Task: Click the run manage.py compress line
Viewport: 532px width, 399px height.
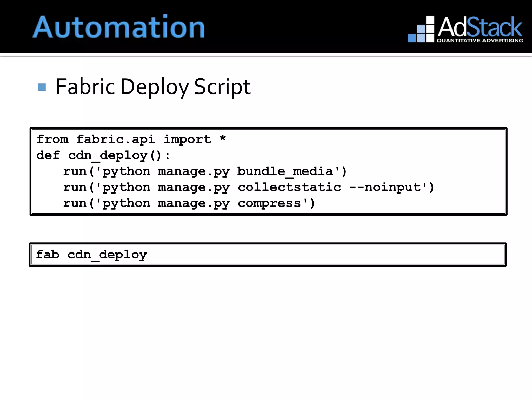Action: pyautogui.click(x=189, y=203)
